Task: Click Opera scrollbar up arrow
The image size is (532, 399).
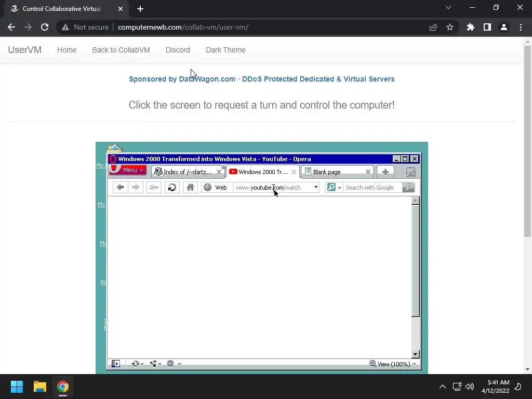Action: click(415, 201)
